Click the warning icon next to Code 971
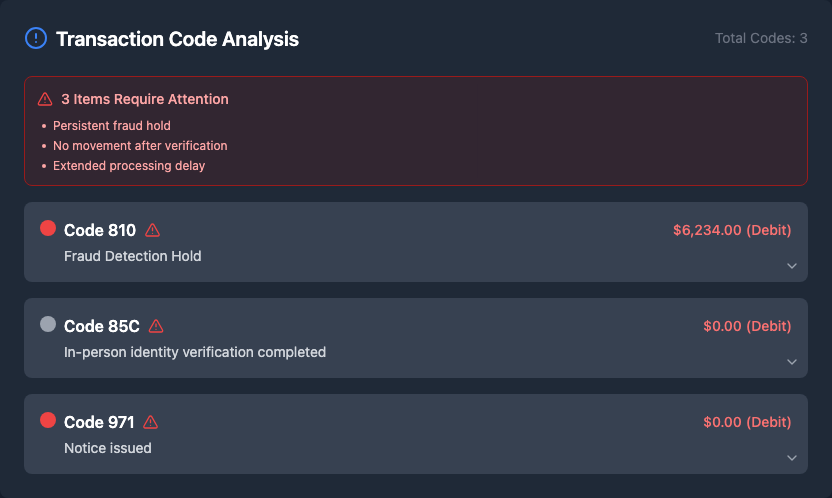Viewport: 832px width, 498px height. 151,422
